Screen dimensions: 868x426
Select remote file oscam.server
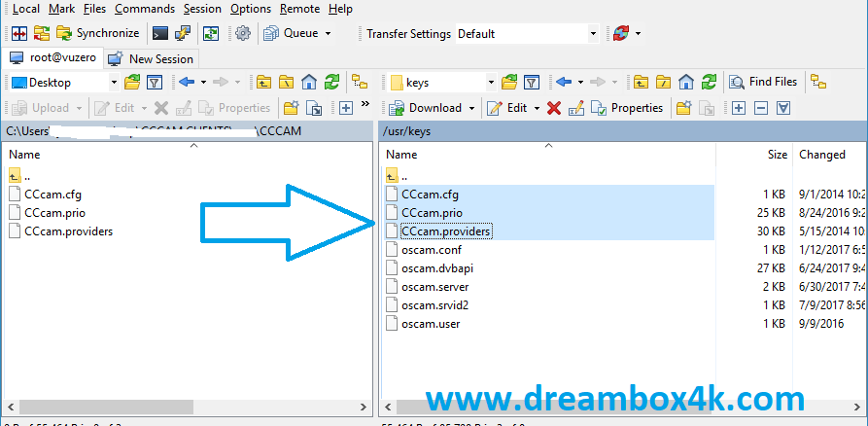pos(428,287)
